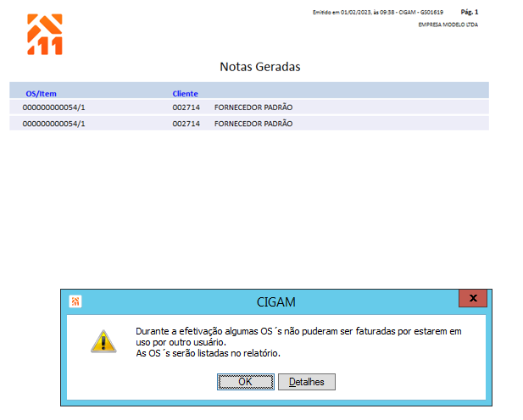The width and height of the screenshot is (523, 420).
Task: Close the CIGAM warning dialog
Action: tap(473, 298)
